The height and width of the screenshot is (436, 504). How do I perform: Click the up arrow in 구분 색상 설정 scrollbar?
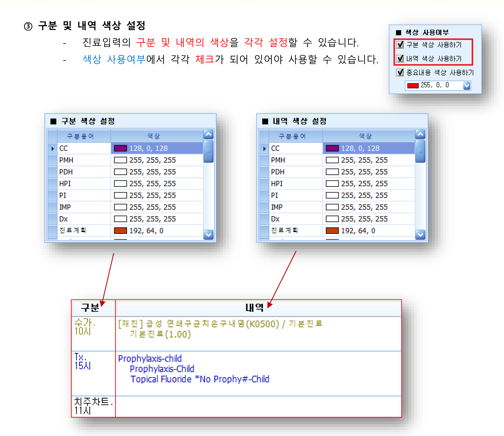pyautogui.click(x=209, y=134)
